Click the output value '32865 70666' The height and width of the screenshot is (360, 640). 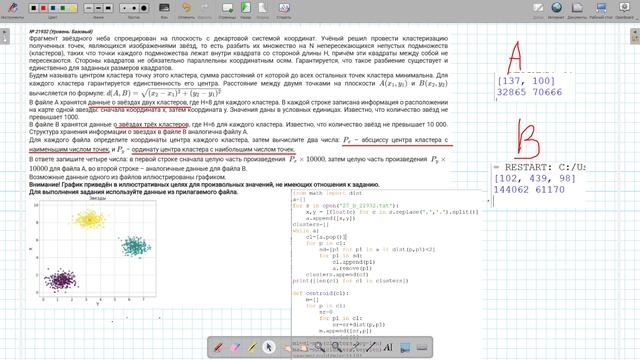[529, 92]
